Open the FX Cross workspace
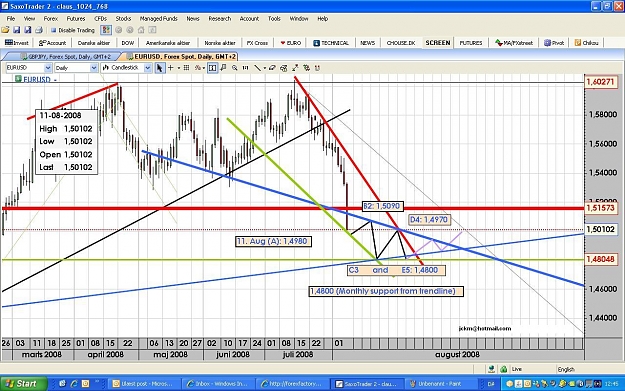 pyautogui.click(x=257, y=43)
